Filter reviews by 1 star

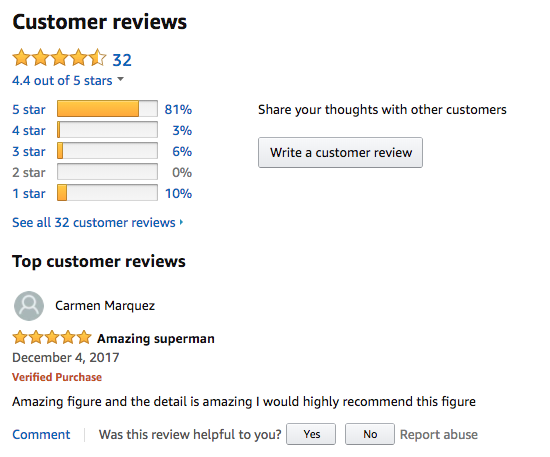[x=29, y=194]
